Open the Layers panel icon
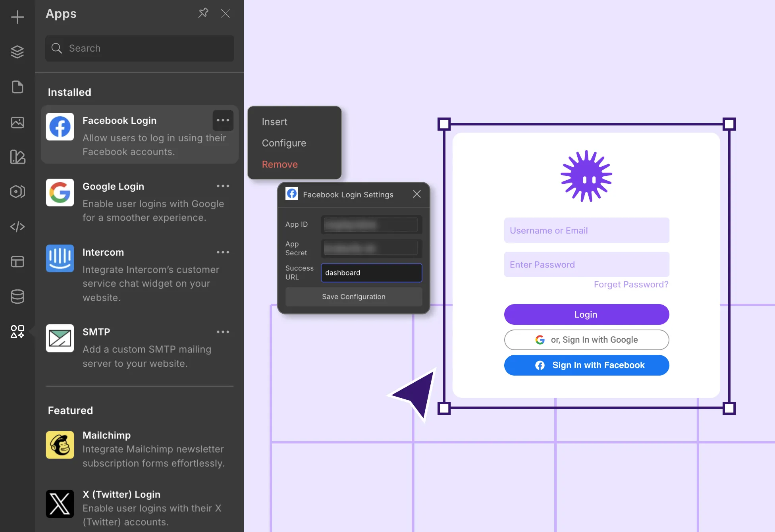Viewport: 775px width, 532px height. point(17,52)
